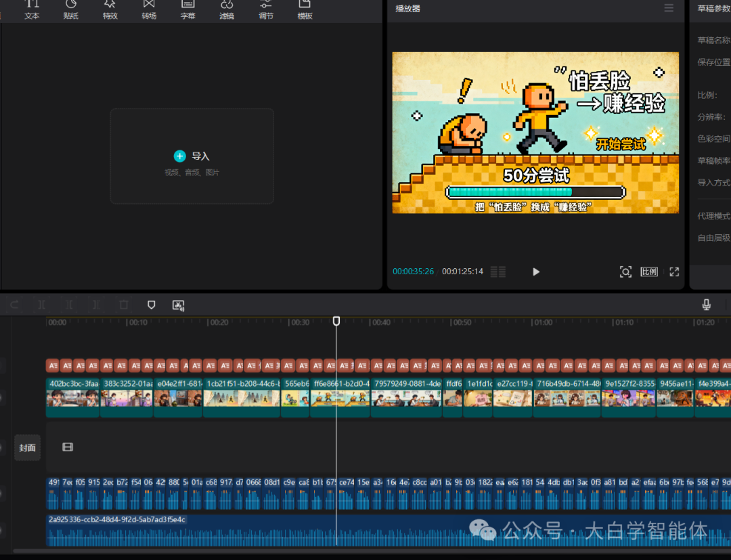Click the 00:50 mark on timeline ruler
This screenshot has width=731, height=560.
462,322
